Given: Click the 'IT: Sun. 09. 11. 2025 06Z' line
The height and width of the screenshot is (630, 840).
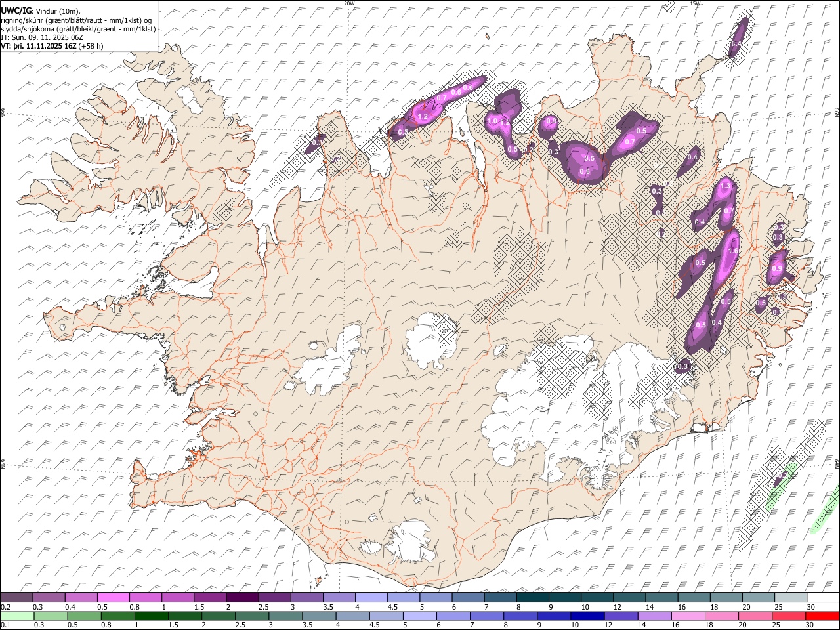Looking at the screenshot, I should 42,37.
